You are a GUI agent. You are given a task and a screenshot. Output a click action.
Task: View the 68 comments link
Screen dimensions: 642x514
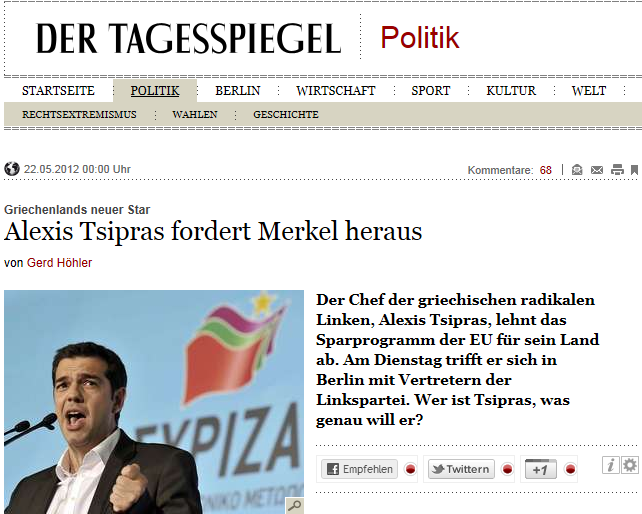click(546, 170)
